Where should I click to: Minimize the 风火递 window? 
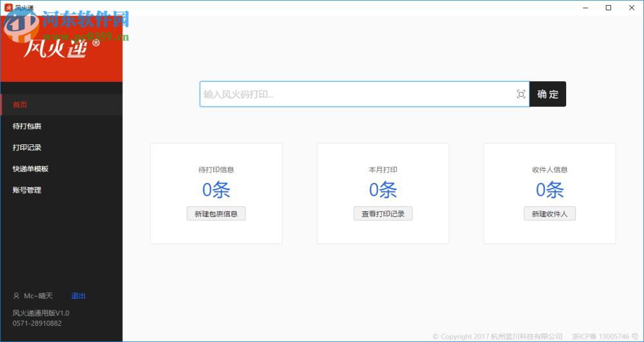(x=585, y=7)
